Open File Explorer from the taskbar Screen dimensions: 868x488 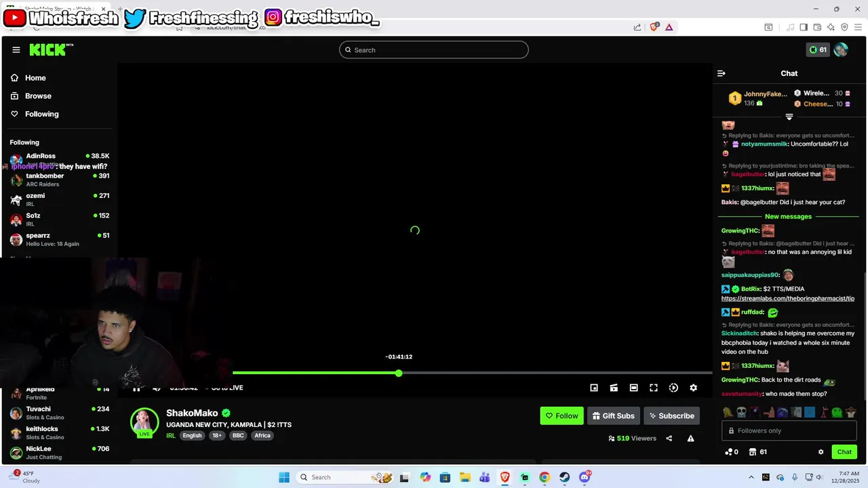[x=465, y=477]
